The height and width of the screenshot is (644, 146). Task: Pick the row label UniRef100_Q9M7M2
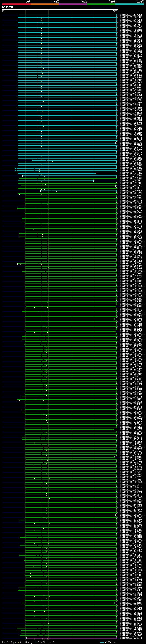coord(131,67)
